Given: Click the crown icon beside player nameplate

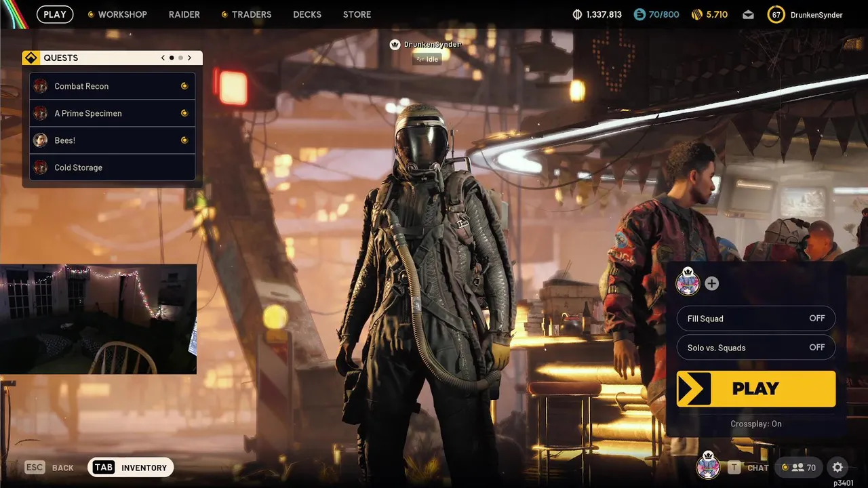Looking at the screenshot, I should pos(395,44).
